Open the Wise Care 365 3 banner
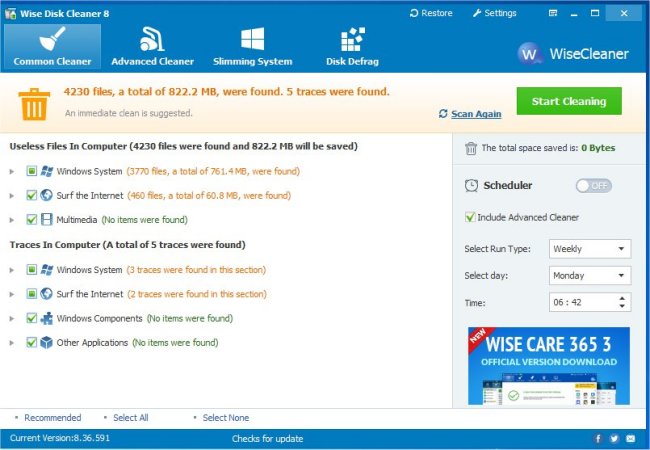The height and width of the screenshot is (450, 650). pyautogui.click(x=549, y=366)
